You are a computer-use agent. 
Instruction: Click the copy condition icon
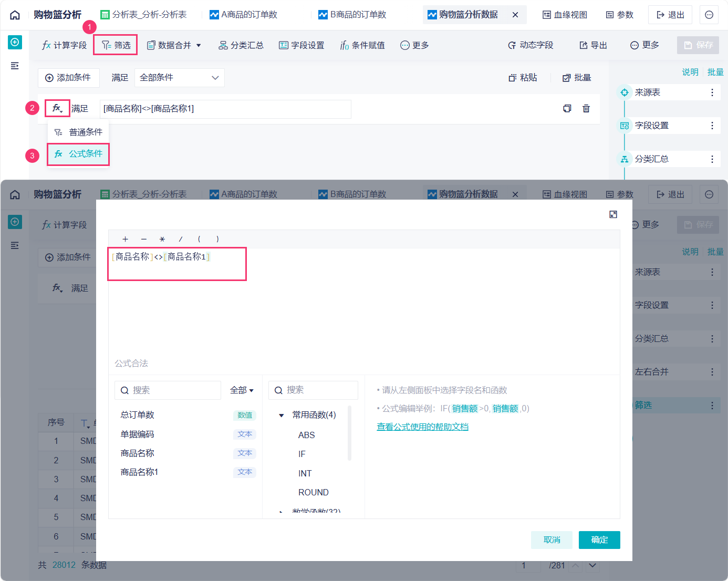(567, 108)
